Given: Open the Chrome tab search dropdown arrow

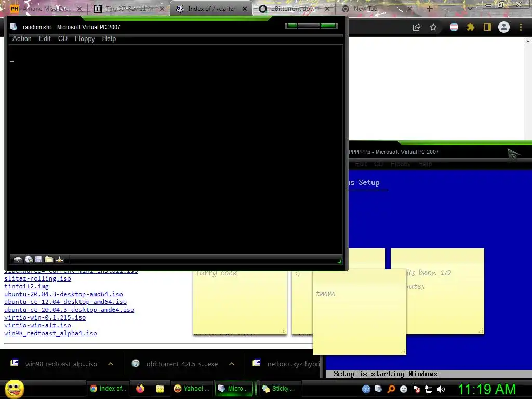Looking at the screenshot, I should (470, 9).
